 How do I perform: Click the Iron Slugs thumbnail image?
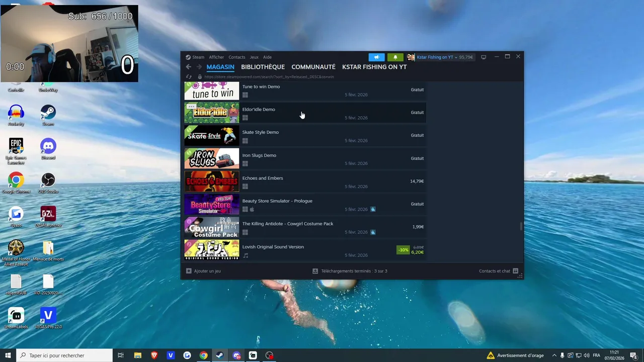point(212,159)
